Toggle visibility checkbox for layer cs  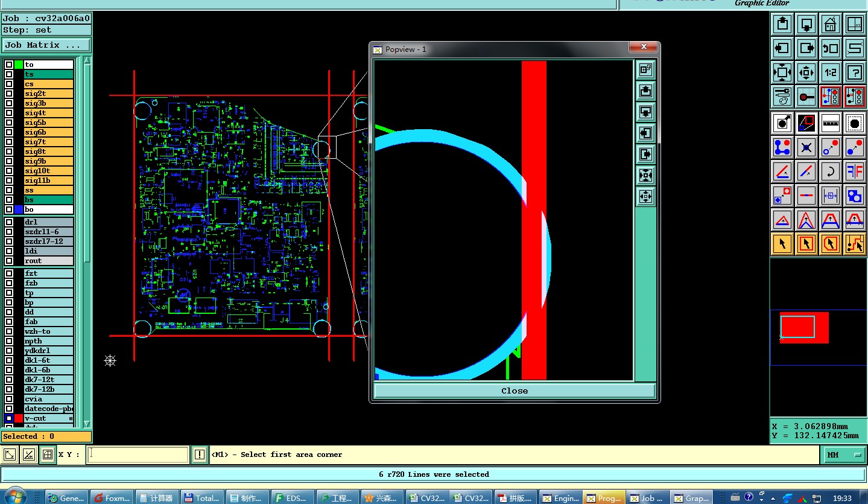coord(9,84)
